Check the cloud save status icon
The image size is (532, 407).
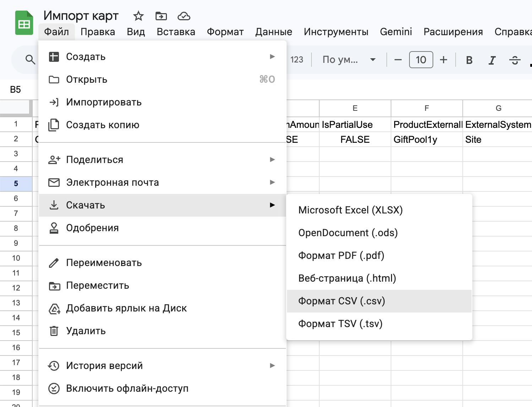pyautogui.click(x=184, y=16)
